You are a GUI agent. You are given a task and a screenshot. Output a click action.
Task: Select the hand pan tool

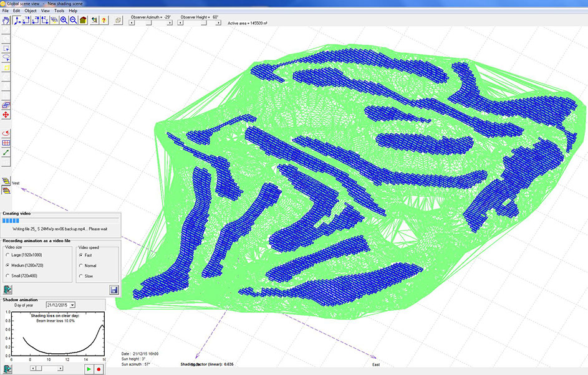pos(6,20)
